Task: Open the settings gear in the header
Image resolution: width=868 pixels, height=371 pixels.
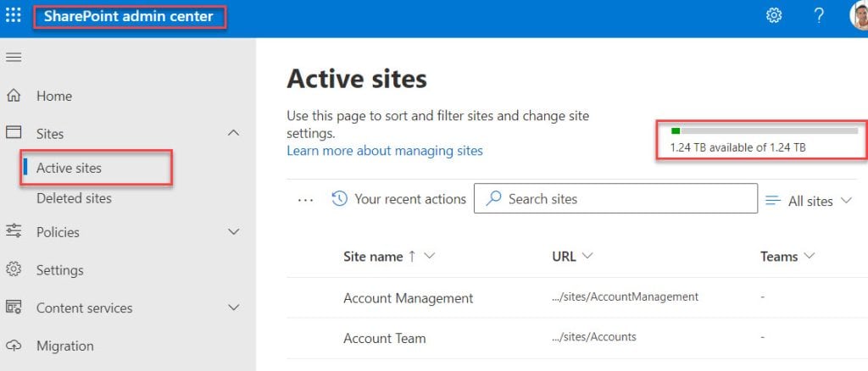Action: 773,15
